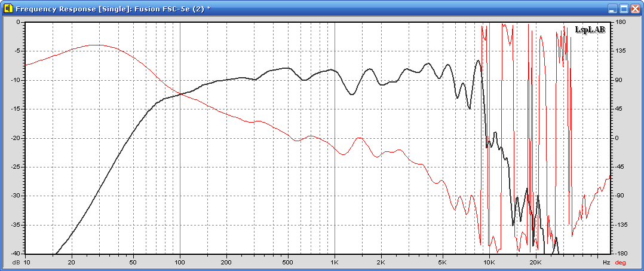Image resolution: width=644 pixels, height=271 pixels.
Task: Close the Frequency Response window
Action: (x=634, y=8)
